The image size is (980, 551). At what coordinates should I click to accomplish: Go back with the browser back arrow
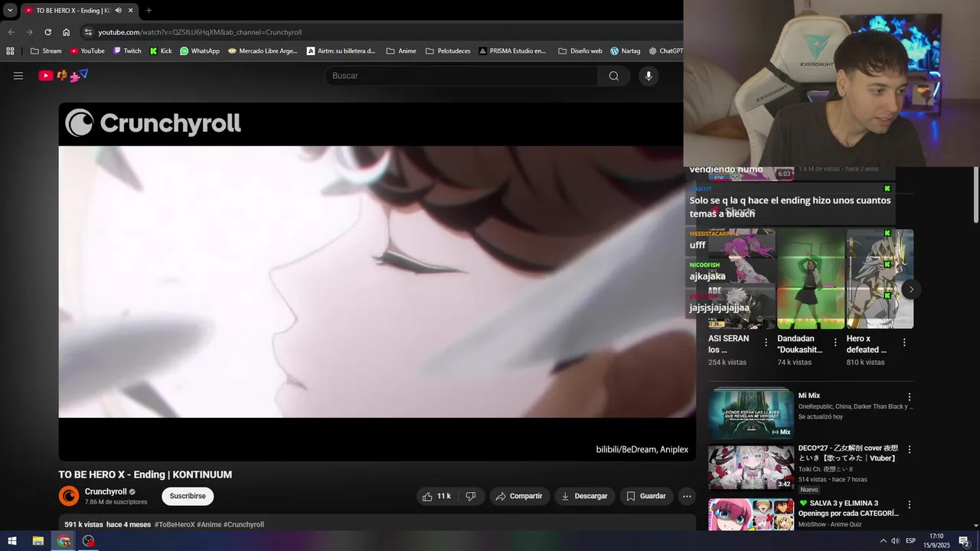coord(11,32)
